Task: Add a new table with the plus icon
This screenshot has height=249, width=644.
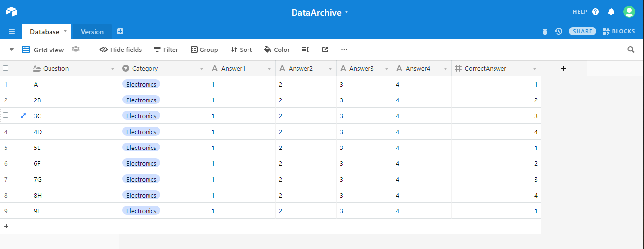Action: pyautogui.click(x=120, y=31)
